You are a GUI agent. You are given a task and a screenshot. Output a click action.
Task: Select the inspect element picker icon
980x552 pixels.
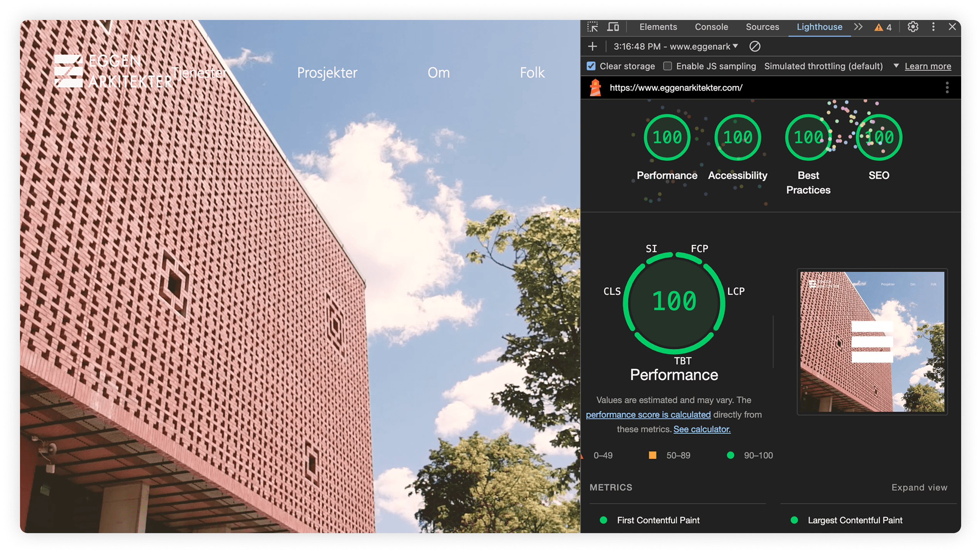click(592, 27)
